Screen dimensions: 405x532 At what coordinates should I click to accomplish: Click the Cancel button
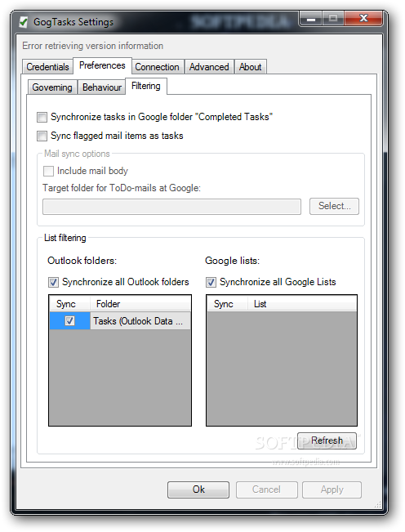point(266,490)
